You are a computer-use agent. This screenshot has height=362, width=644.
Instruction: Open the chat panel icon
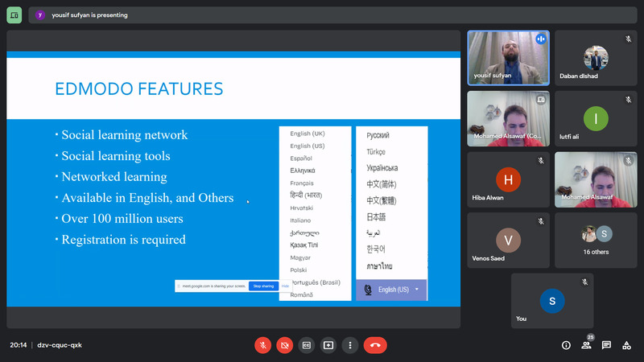(606, 345)
